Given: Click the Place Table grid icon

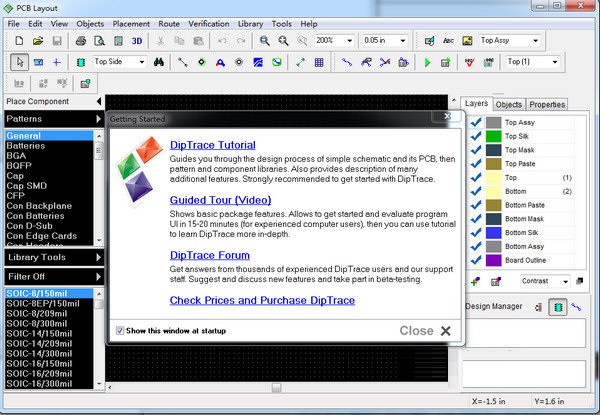Looking at the screenshot, I should click(x=319, y=62).
